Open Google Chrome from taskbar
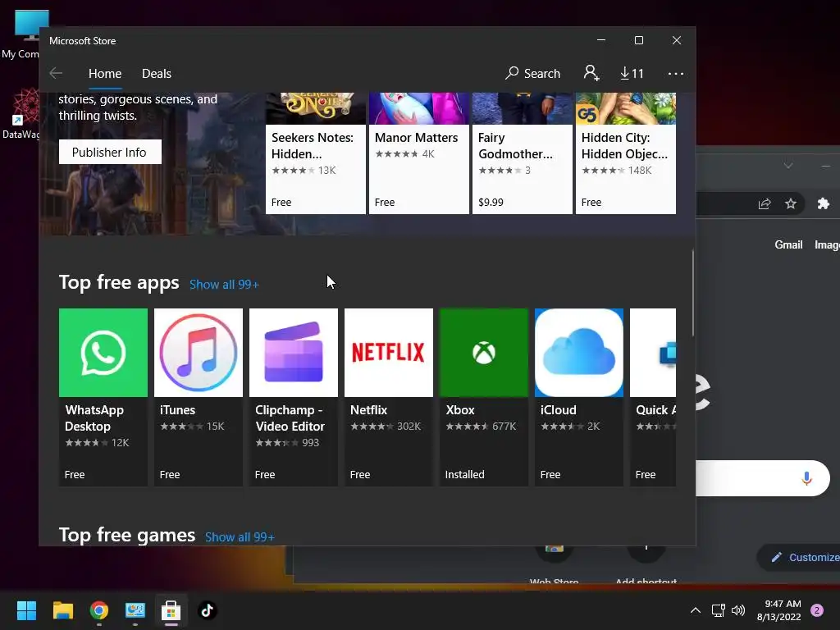 (99, 610)
